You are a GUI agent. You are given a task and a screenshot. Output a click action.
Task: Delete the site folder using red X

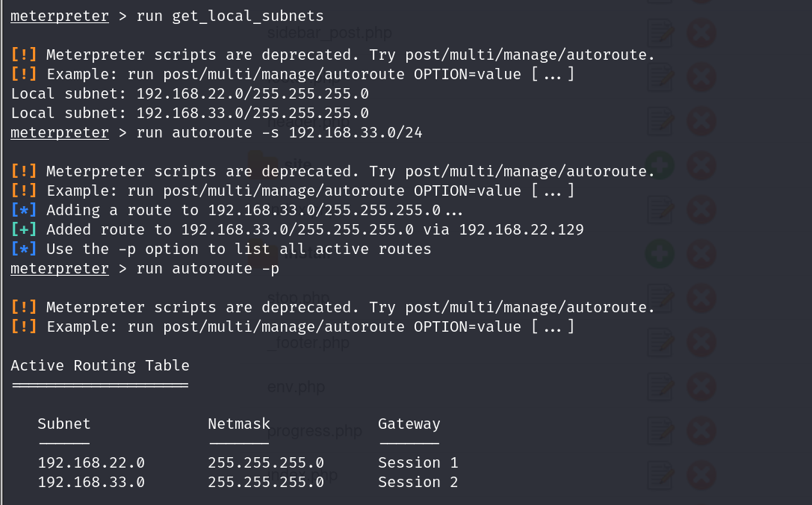700,165
